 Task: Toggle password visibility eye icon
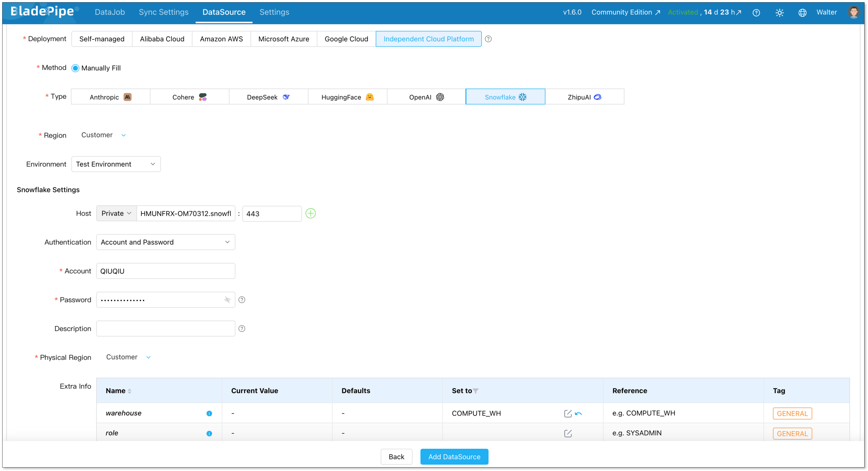[x=228, y=300]
